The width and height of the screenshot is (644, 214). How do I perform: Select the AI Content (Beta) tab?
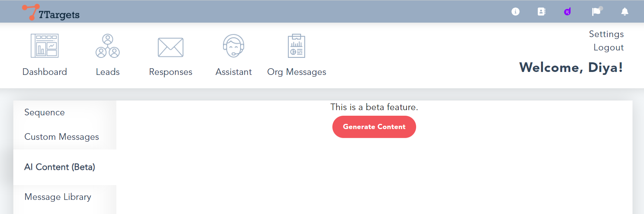pyautogui.click(x=60, y=167)
